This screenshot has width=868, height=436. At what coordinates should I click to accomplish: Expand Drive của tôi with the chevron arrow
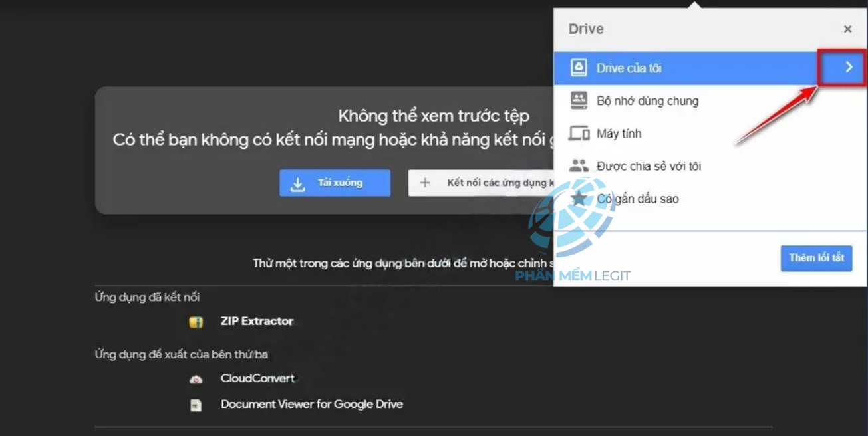(849, 67)
